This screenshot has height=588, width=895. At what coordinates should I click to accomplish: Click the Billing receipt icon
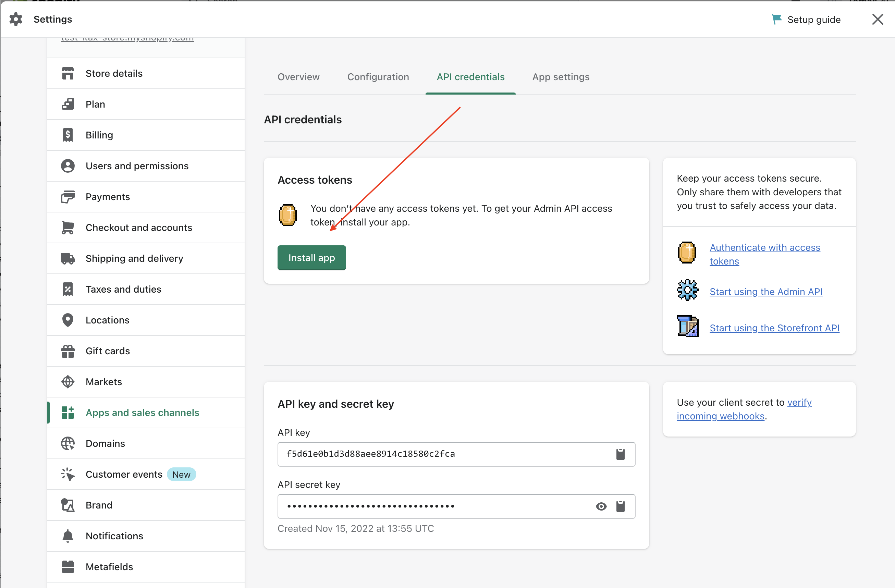68,135
